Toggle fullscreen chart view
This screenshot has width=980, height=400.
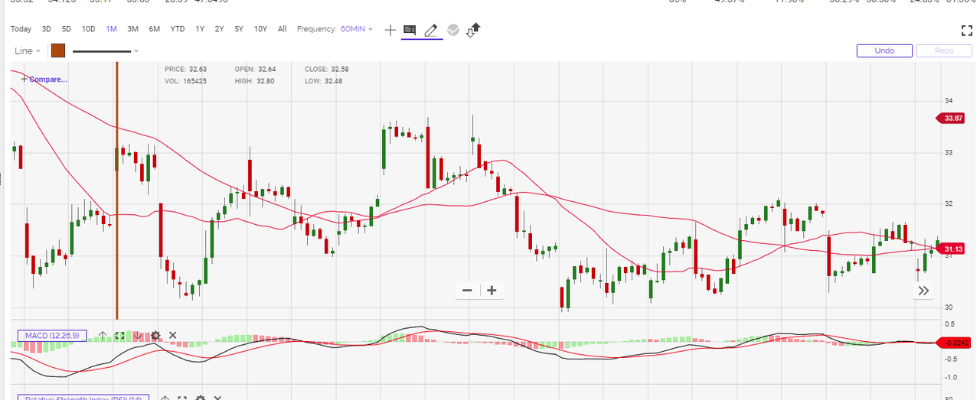(x=966, y=30)
